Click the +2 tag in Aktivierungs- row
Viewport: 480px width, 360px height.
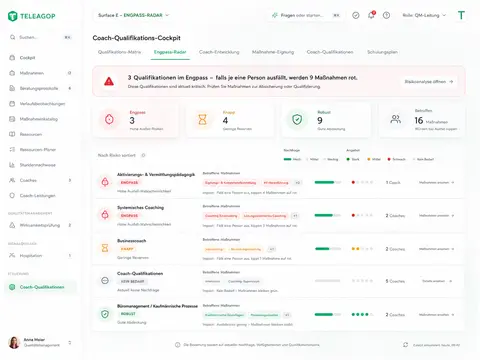(298, 183)
